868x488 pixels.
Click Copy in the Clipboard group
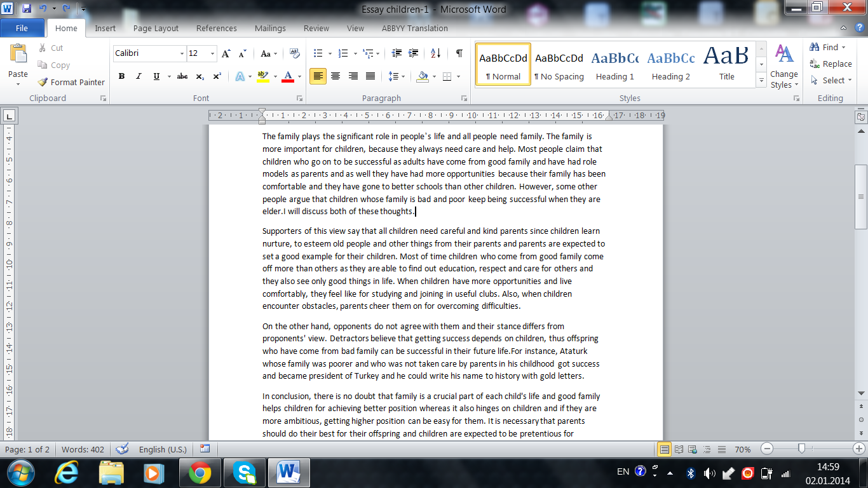pos(54,65)
